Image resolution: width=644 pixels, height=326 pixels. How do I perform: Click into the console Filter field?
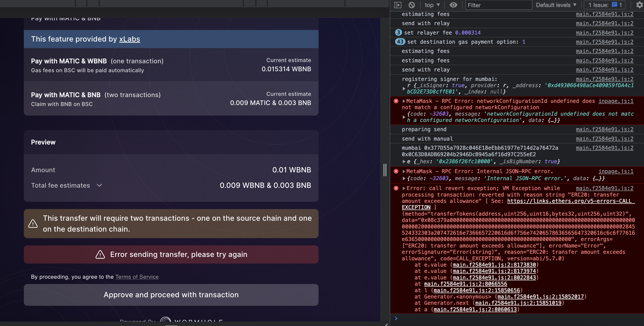point(499,5)
